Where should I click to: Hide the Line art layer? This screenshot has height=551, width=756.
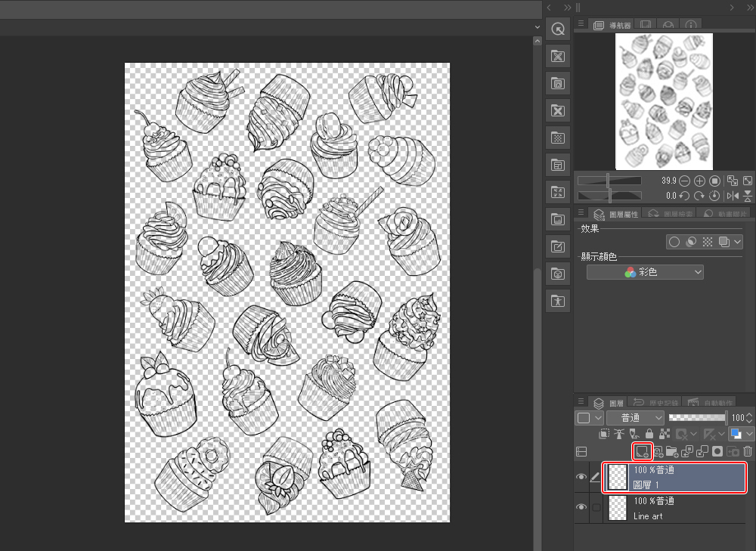point(581,507)
